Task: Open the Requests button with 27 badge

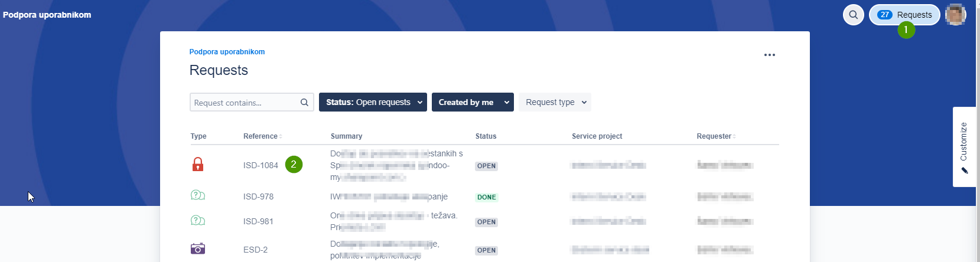Action: [904, 15]
